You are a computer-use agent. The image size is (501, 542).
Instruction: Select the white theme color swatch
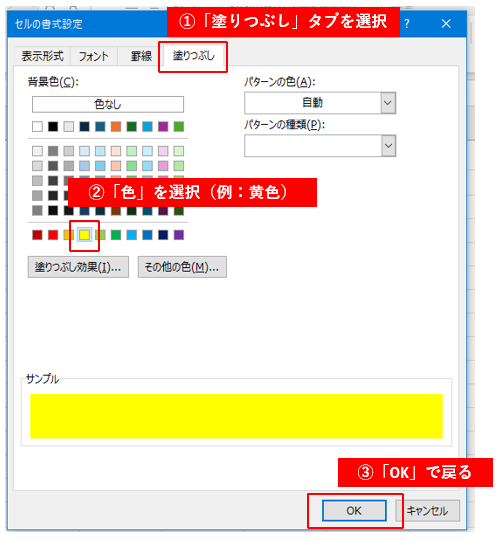coord(37,127)
